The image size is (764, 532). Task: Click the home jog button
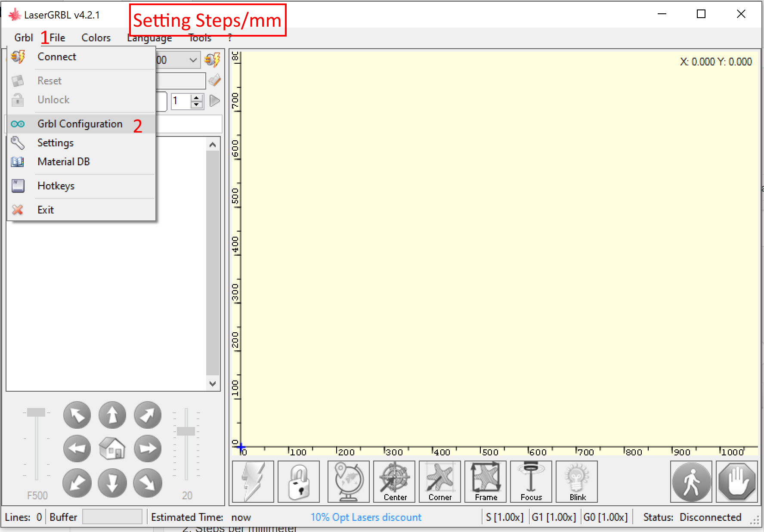[112, 448]
